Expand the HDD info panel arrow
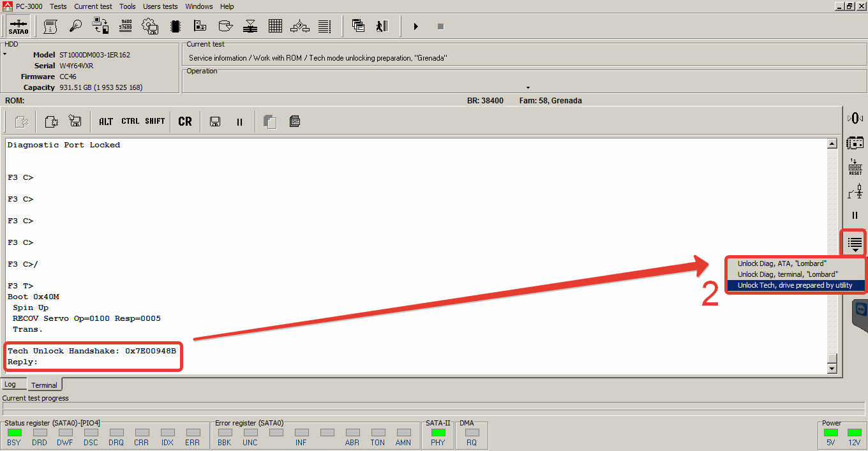This screenshot has width=868, height=451. click(x=4, y=54)
